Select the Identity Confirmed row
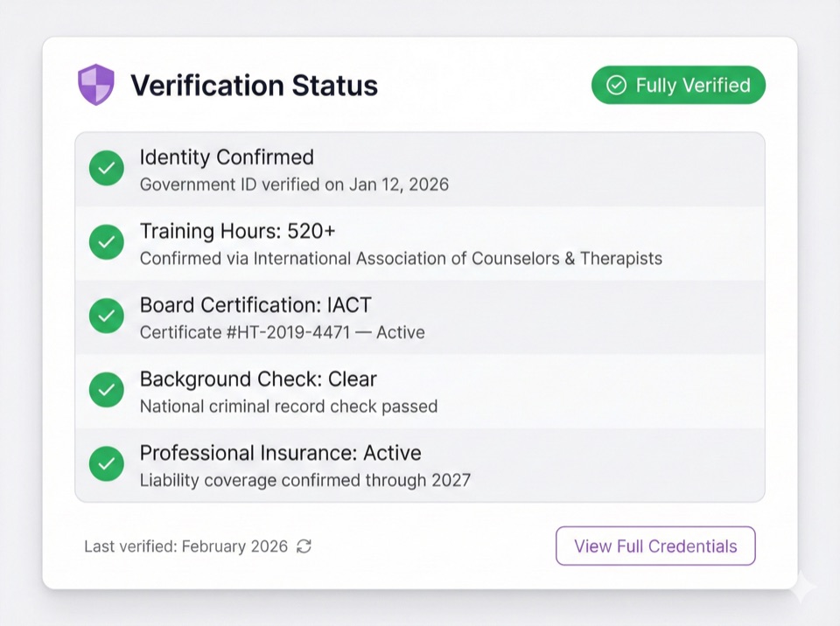840x626 pixels. [x=420, y=168]
